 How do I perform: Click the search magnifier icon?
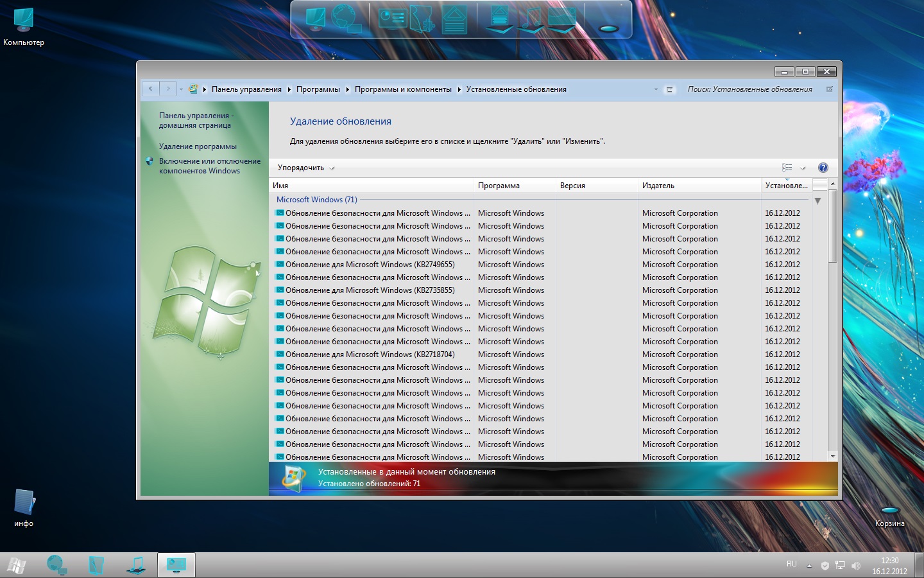829,89
